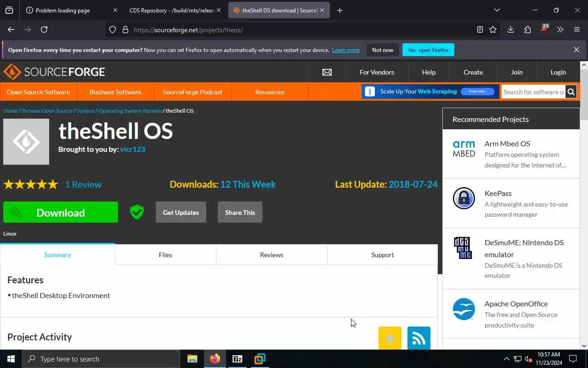
Task: Click the Not now button
Action: [x=383, y=50]
